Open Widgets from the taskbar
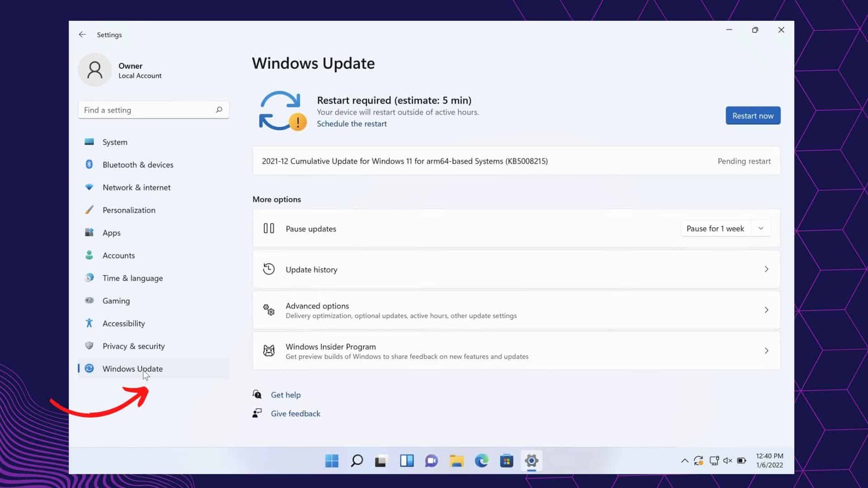 (407, 461)
